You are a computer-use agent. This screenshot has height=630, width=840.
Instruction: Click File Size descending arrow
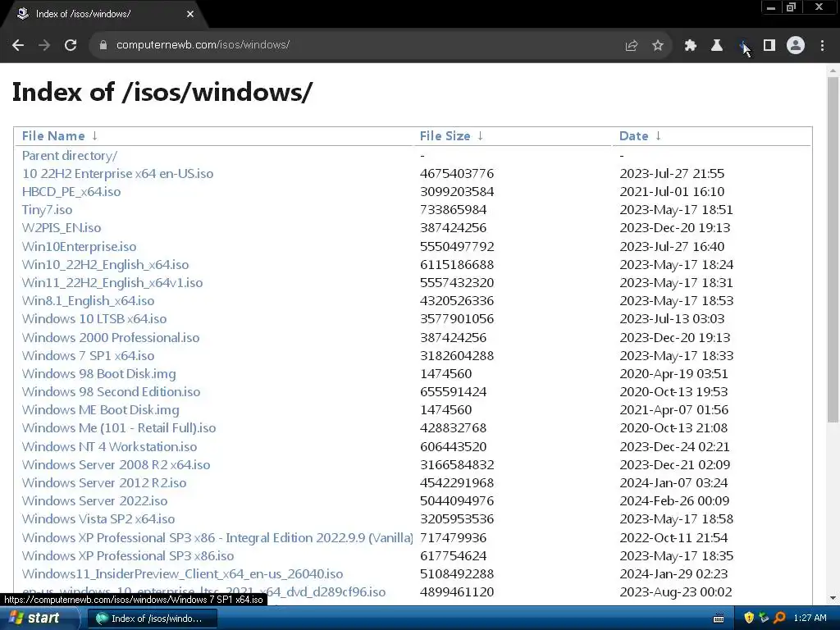[x=480, y=136]
